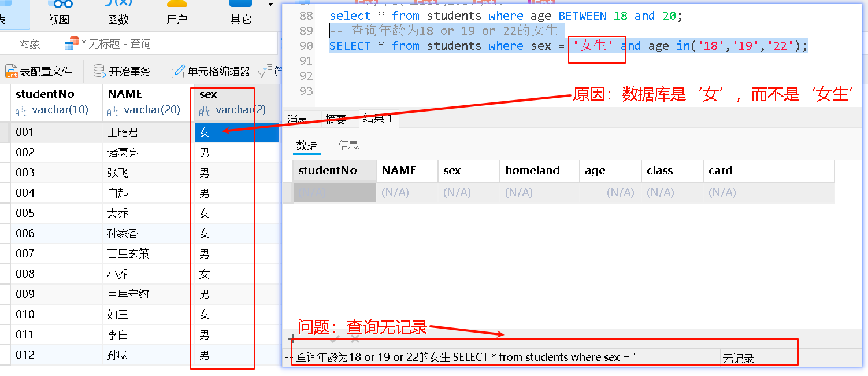Select the 王昭君 name cell in the table

coord(122,132)
